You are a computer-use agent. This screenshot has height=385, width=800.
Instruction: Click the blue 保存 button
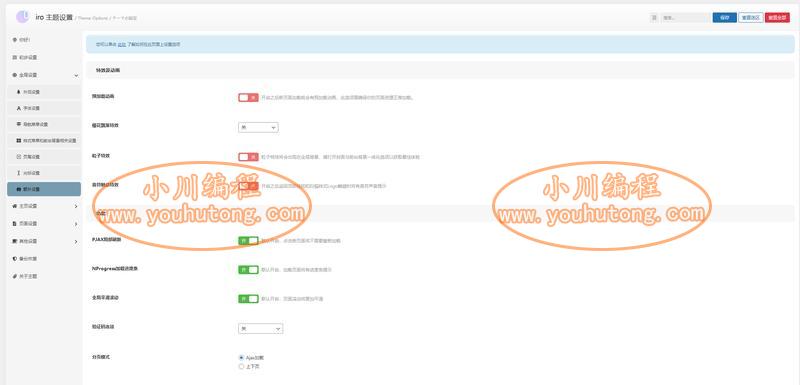pos(724,17)
